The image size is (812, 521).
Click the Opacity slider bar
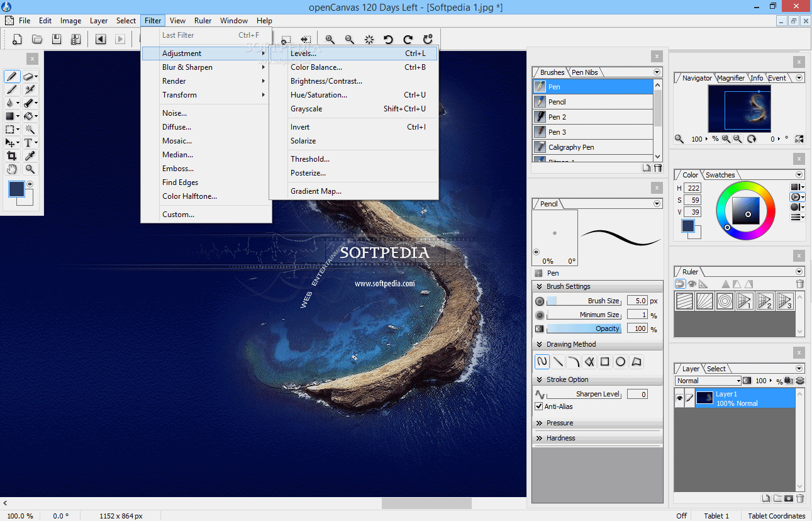[584, 328]
